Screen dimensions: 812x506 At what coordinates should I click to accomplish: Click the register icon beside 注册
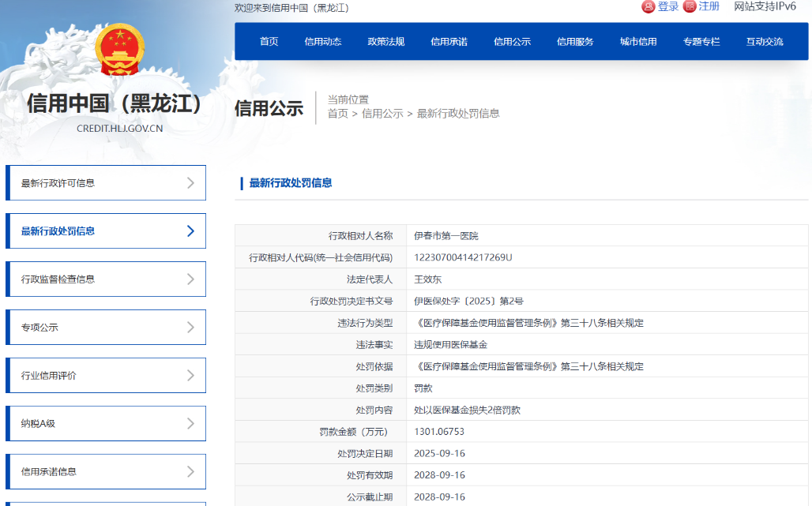point(690,7)
